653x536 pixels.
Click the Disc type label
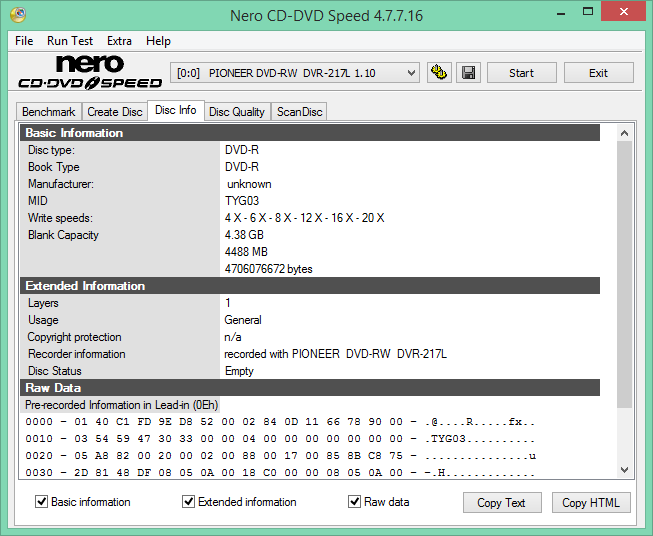click(x=51, y=150)
